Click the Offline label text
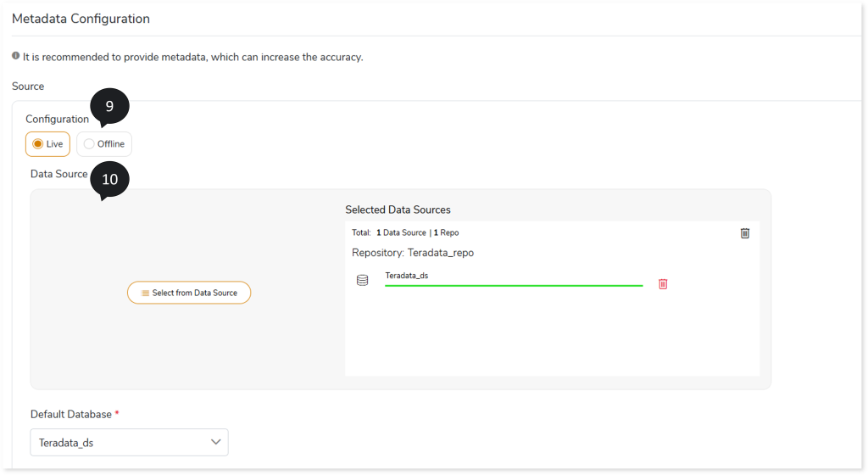The width and height of the screenshot is (868, 475). 111,144
